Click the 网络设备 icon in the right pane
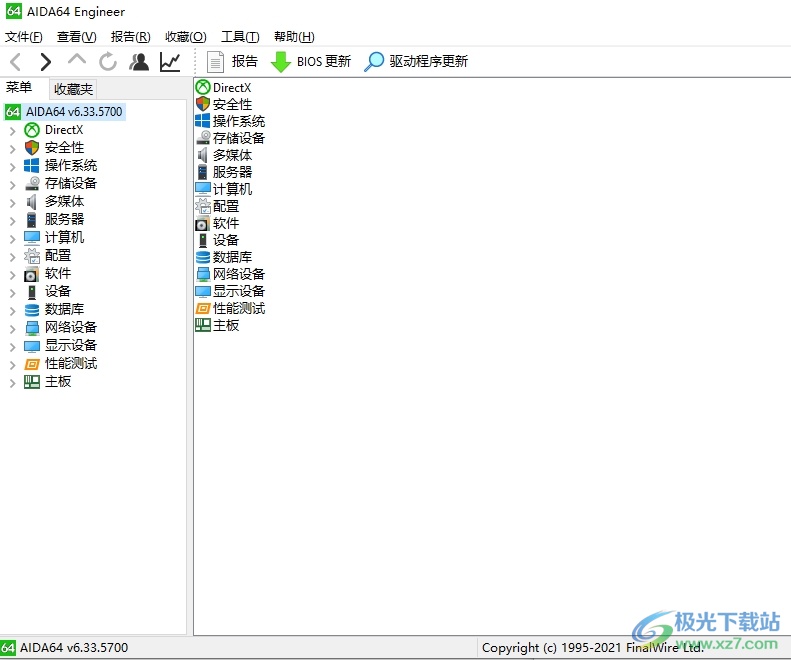The height and width of the screenshot is (660, 791). click(x=203, y=274)
